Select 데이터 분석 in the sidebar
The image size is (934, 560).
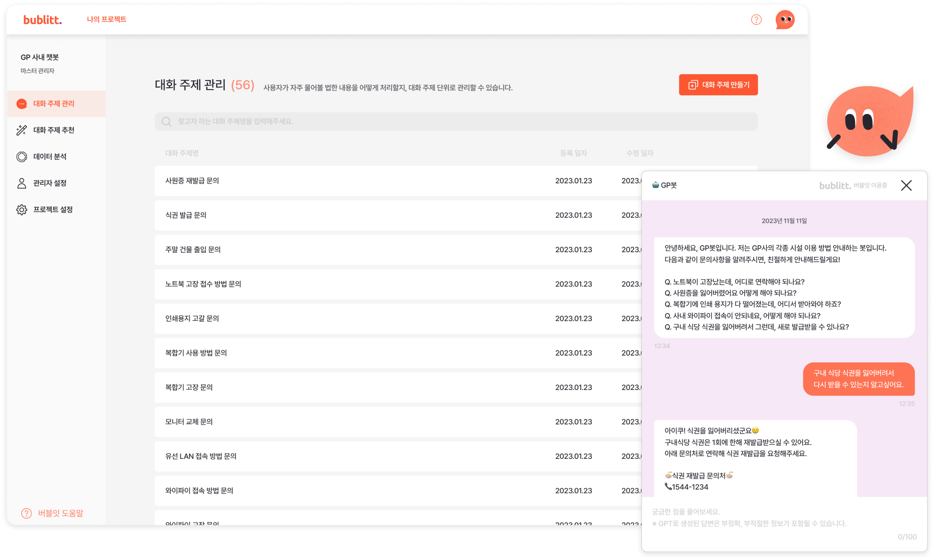coord(50,157)
